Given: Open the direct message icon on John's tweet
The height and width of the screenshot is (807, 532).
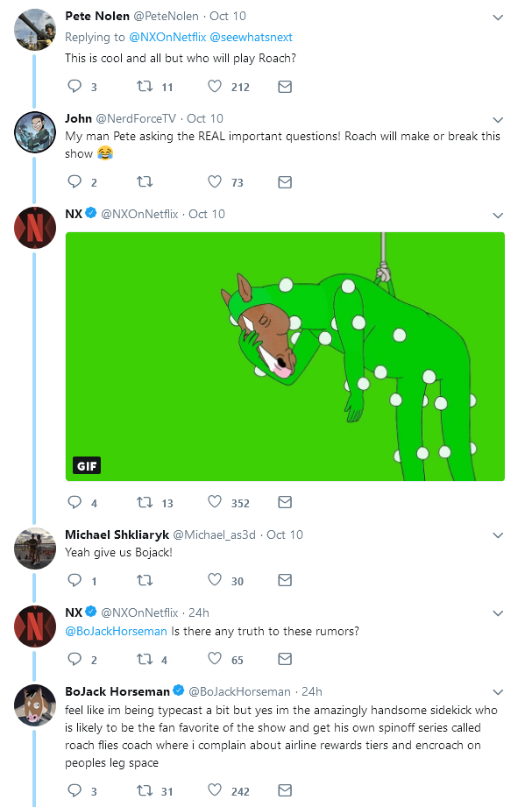Looking at the screenshot, I should (284, 181).
